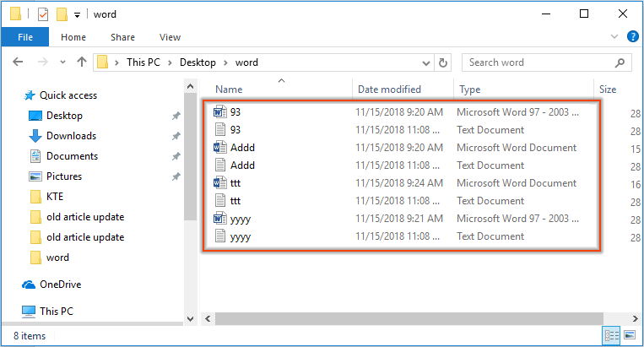Click the text document icon for Addd

coord(220,165)
